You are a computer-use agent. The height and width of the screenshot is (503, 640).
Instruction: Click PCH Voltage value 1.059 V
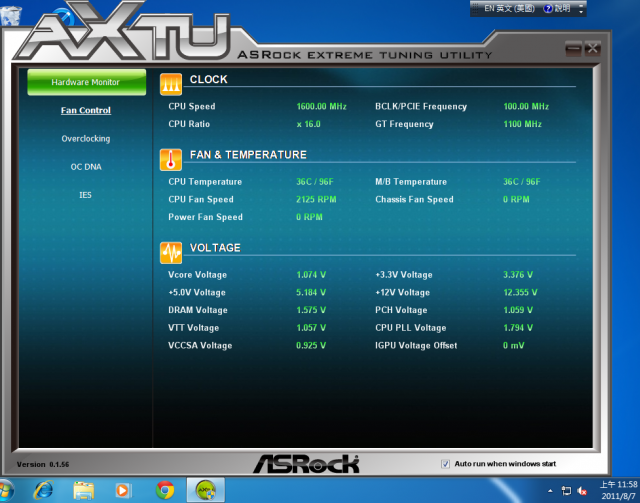(x=518, y=310)
